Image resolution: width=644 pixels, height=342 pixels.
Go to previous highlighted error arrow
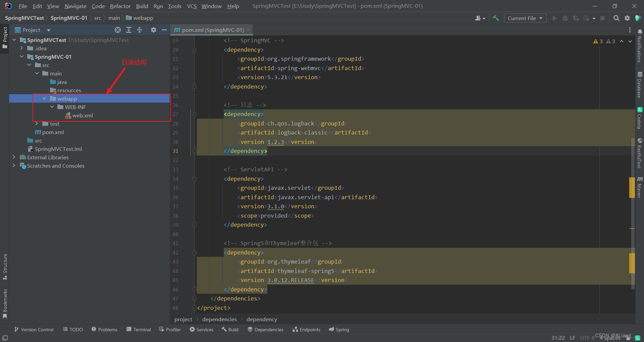point(622,41)
